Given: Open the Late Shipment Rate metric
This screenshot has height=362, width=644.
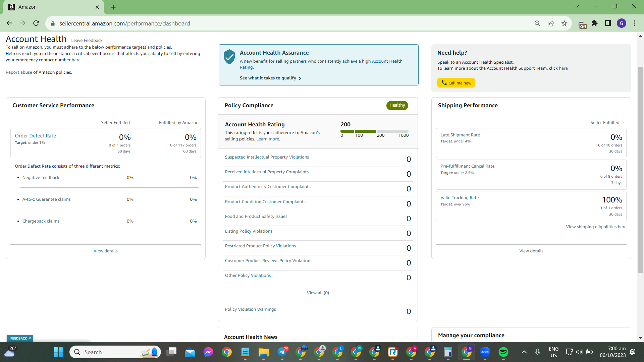Looking at the screenshot, I should 460,135.
